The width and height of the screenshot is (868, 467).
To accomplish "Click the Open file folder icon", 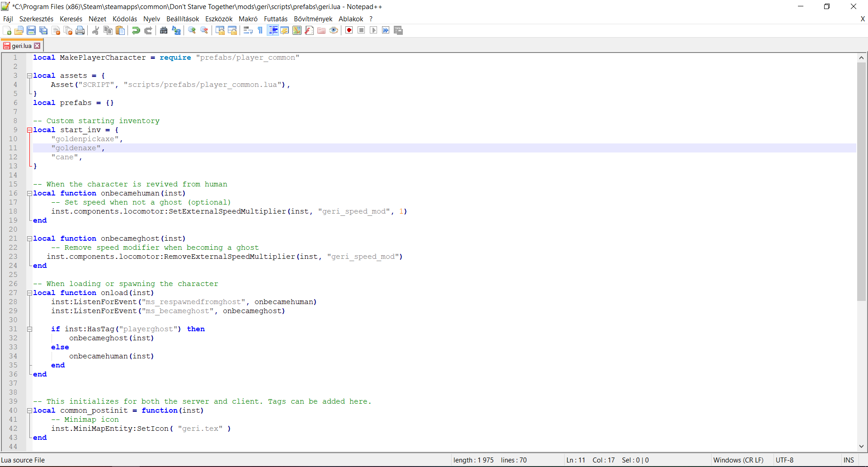I will (19, 30).
